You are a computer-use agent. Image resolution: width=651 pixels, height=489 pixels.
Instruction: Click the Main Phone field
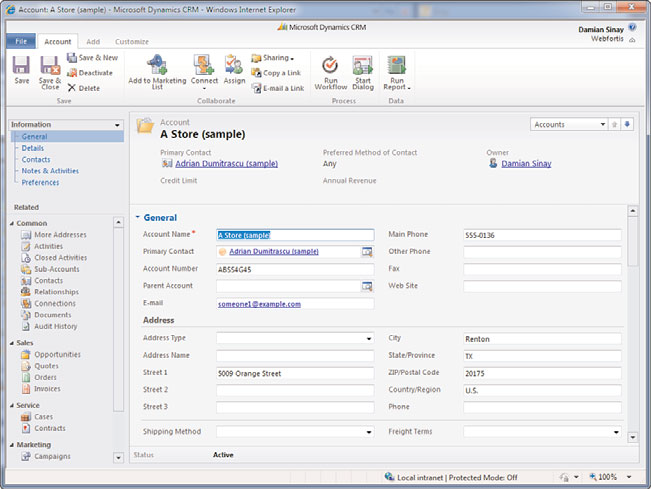coord(542,235)
